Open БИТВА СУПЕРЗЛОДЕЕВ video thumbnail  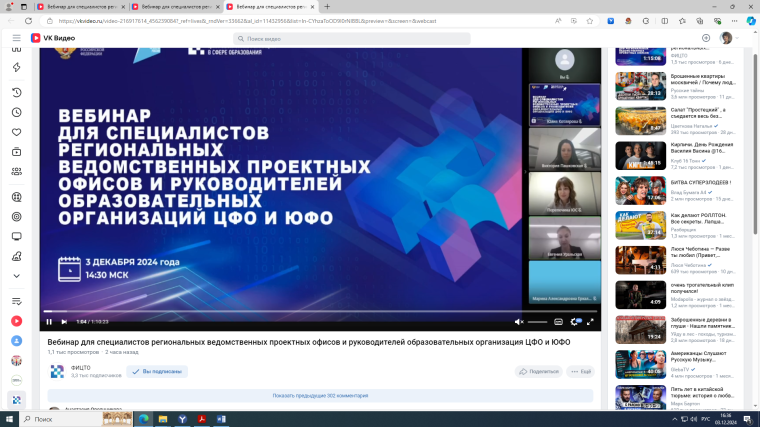640,190
